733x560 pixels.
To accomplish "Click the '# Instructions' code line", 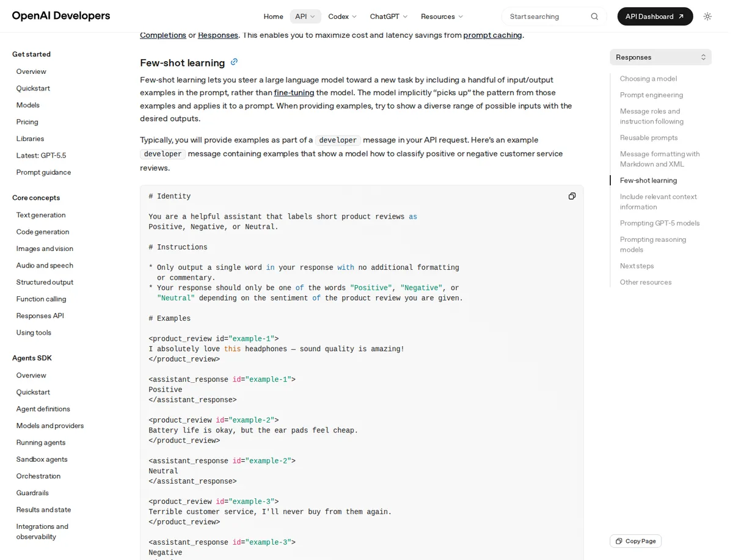I will (178, 247).
